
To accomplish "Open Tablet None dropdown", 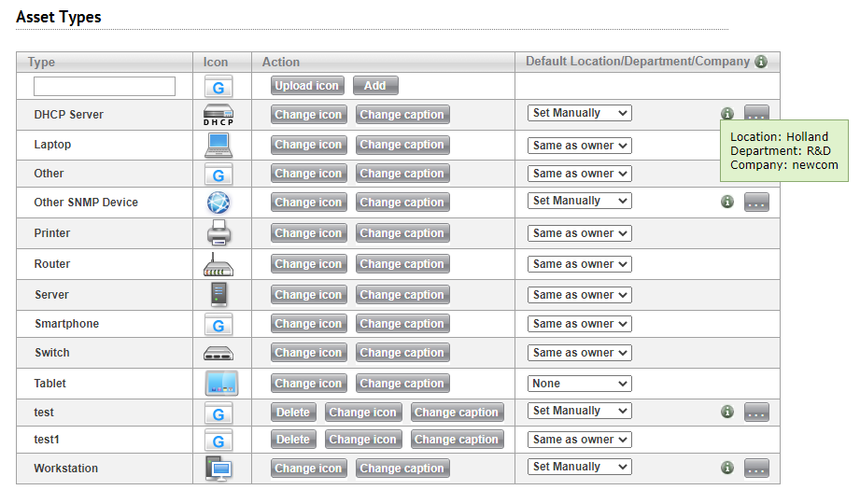I will point(579,384).
